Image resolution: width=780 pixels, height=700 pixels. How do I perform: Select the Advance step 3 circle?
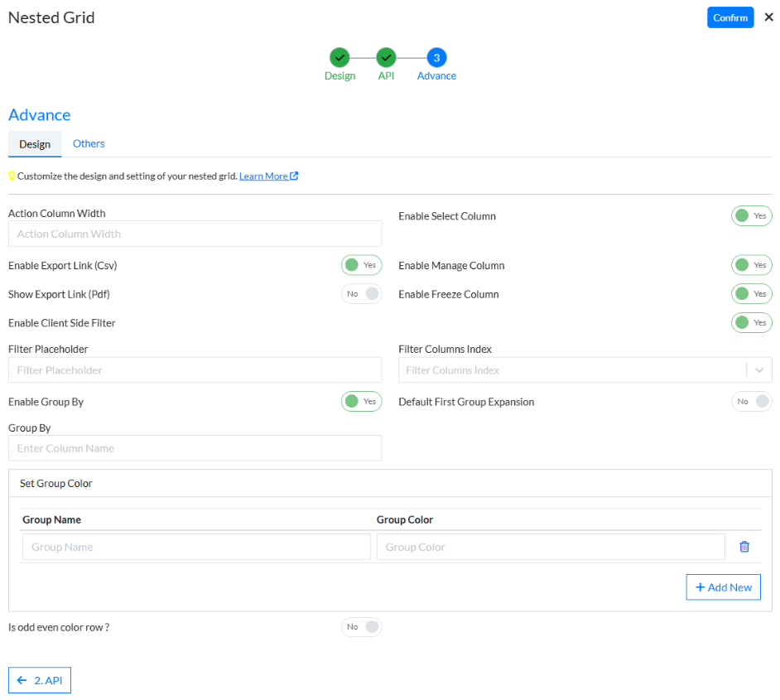click(x=436, y=57)
